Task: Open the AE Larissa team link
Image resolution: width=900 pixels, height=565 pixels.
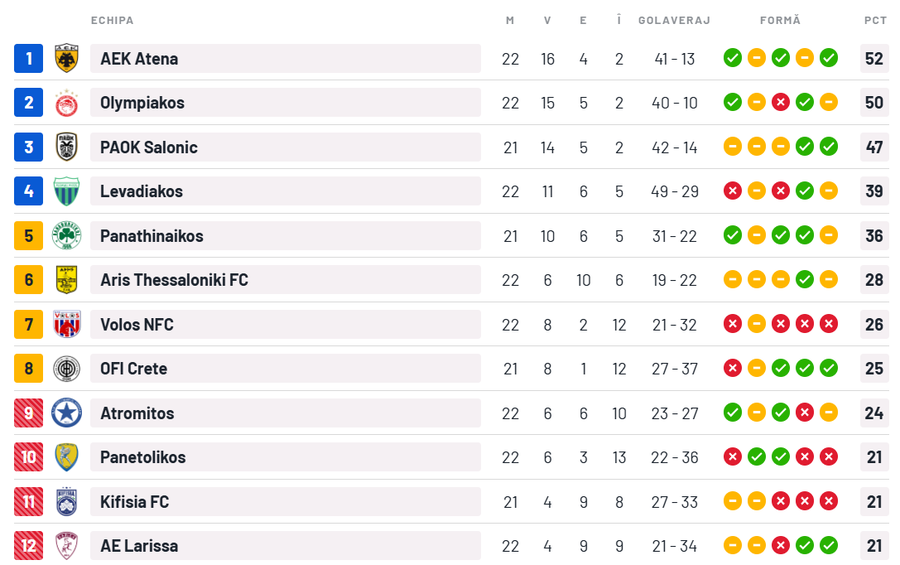Action: coord(139,546)
